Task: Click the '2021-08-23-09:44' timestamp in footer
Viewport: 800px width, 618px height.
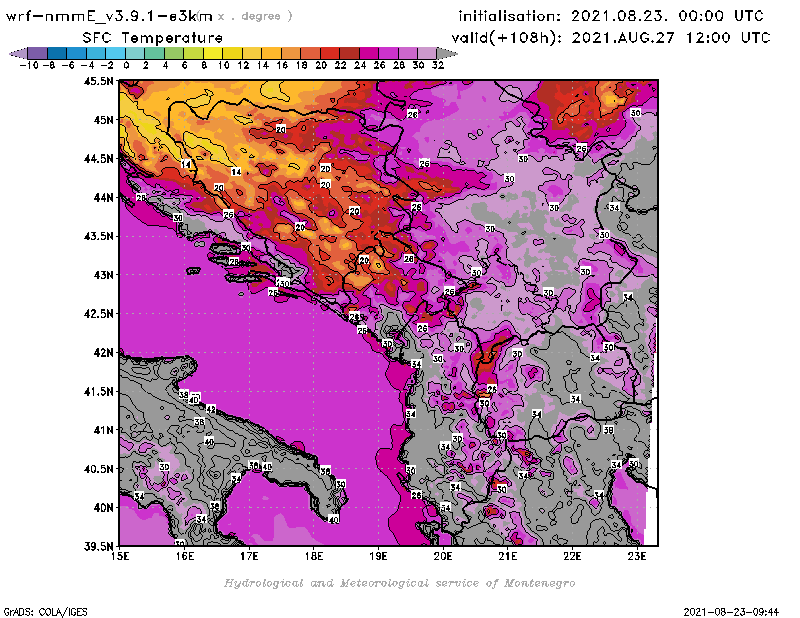Action: pyautogui.click(x=731, y=612)
